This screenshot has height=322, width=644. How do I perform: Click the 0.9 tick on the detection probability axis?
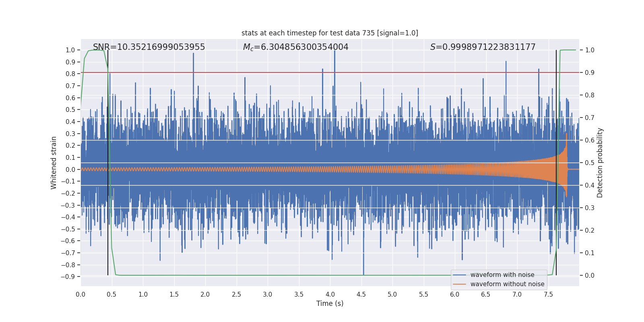pos(590,72)
